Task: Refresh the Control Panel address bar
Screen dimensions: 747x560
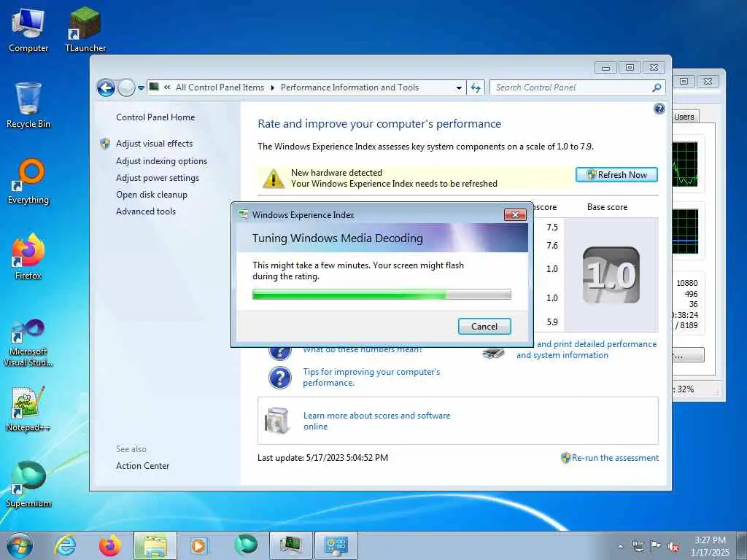Action: (x=476, y=87)
